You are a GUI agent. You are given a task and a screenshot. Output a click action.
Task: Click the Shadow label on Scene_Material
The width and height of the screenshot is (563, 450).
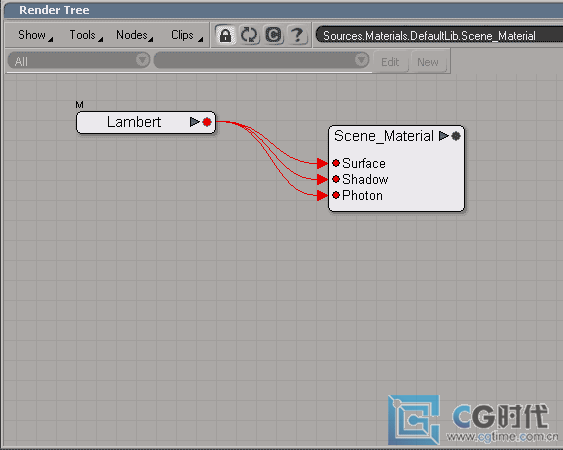click(x=365, y=179)
